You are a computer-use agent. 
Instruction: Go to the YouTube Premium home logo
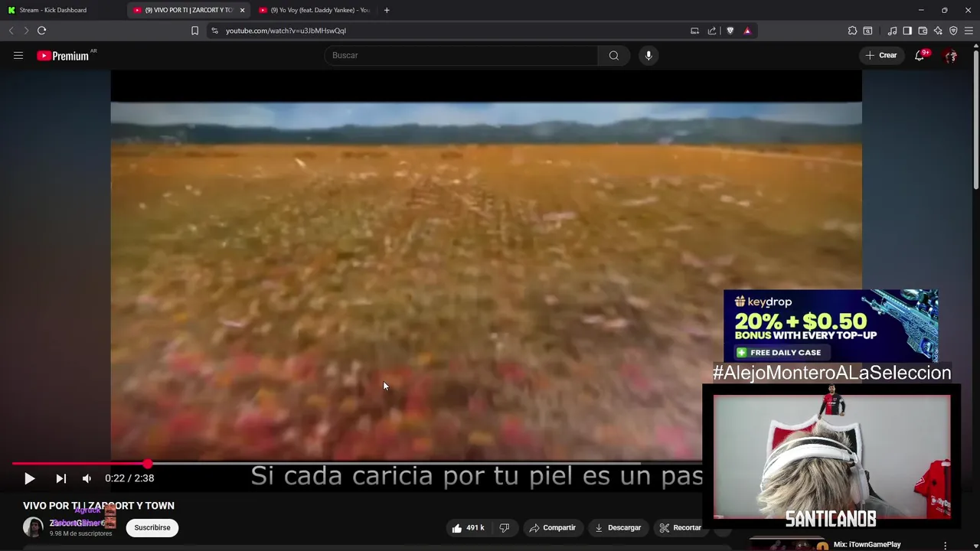64,55
